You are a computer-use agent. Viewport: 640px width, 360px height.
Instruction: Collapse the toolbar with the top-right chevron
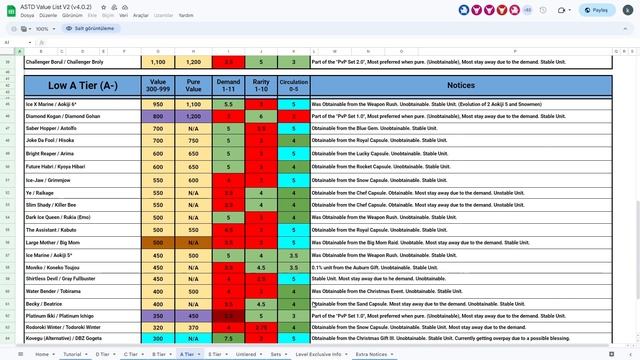625,29
